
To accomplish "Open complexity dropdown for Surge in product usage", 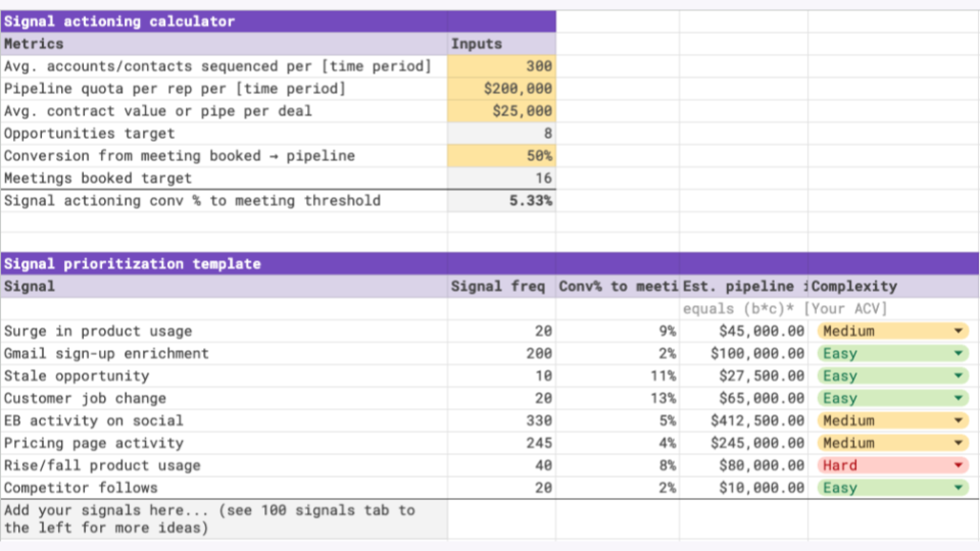I will pyautogui.click(x=958, y=331).
